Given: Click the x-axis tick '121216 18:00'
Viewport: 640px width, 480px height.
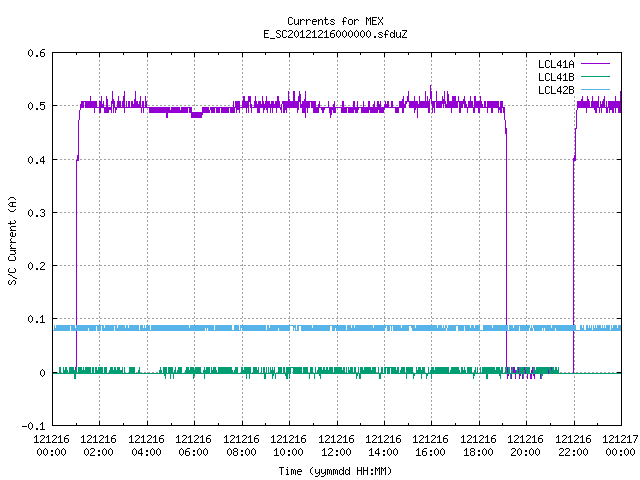Looking at the screenshot, I should (478, 446).
